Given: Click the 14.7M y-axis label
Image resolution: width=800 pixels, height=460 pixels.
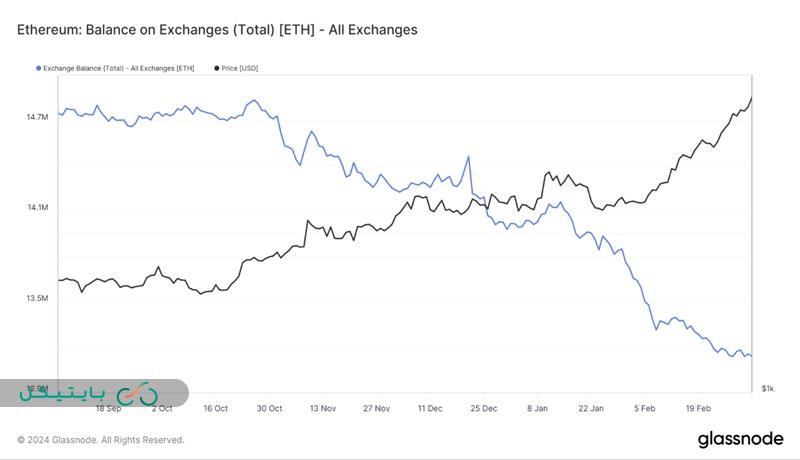Looking at the screenshot, I should click(37, 117).
